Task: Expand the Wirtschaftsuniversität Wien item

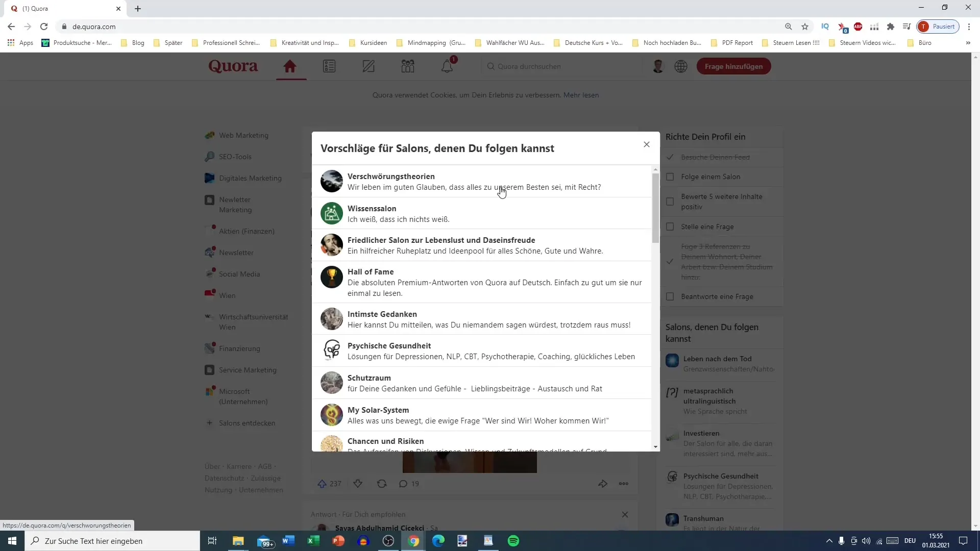Action: [254, 321]
